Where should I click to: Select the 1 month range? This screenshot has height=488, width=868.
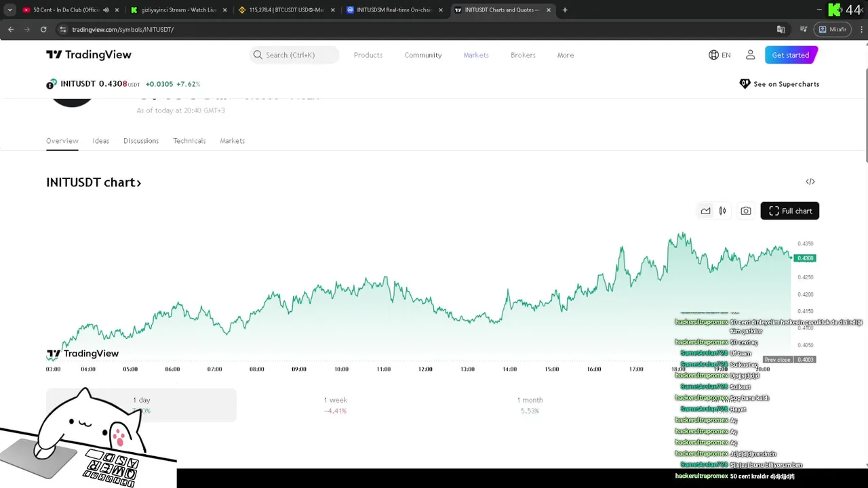coord(530,405)
